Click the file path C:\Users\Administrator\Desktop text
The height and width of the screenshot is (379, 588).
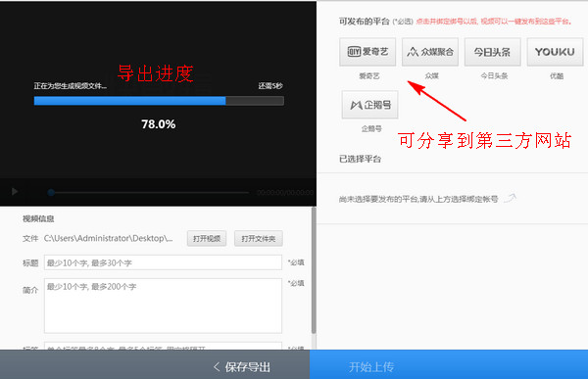pos(108,238)
